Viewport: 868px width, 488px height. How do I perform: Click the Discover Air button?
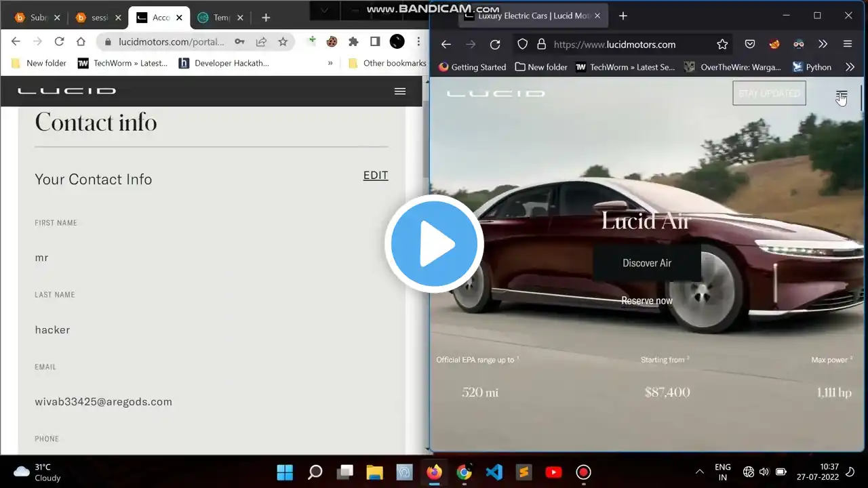(647, 263)
